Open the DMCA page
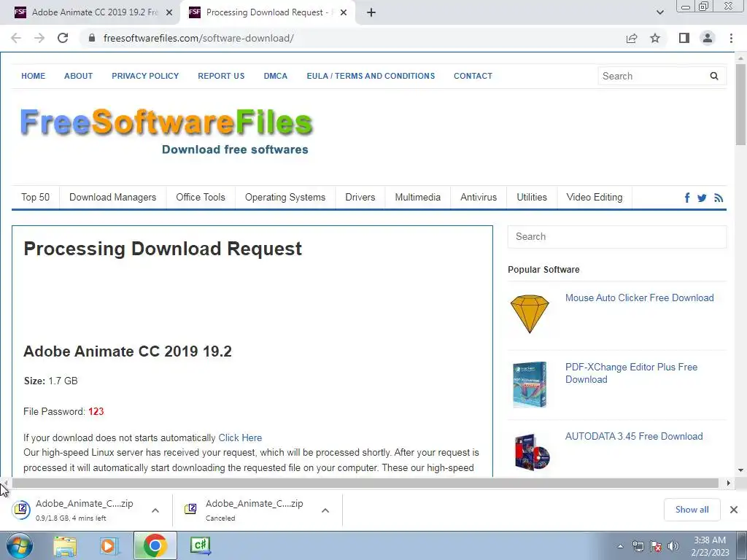Screen dimensions: 747x560 tap(275, 76)
